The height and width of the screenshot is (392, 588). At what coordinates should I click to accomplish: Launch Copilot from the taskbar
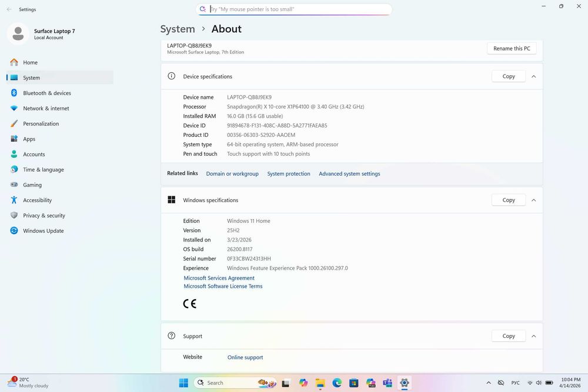(x=303, y=383)
